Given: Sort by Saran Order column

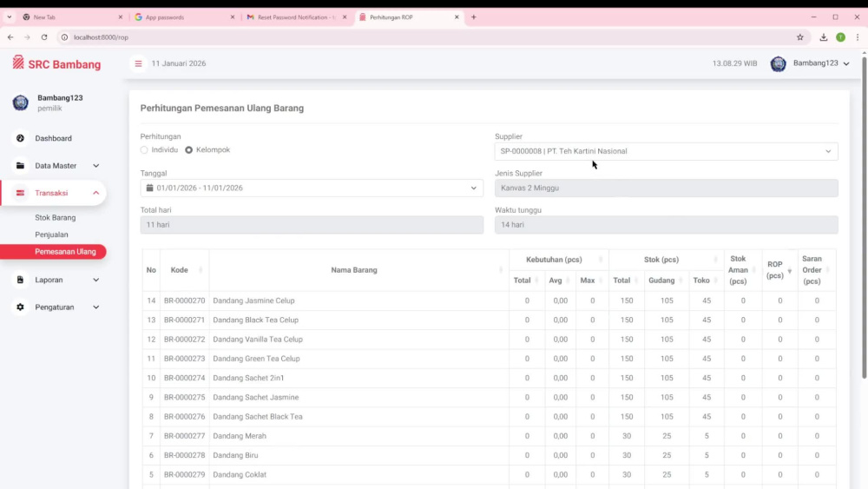Looking at the screenshot, I should pyautogui.click(x=817, y=270).
